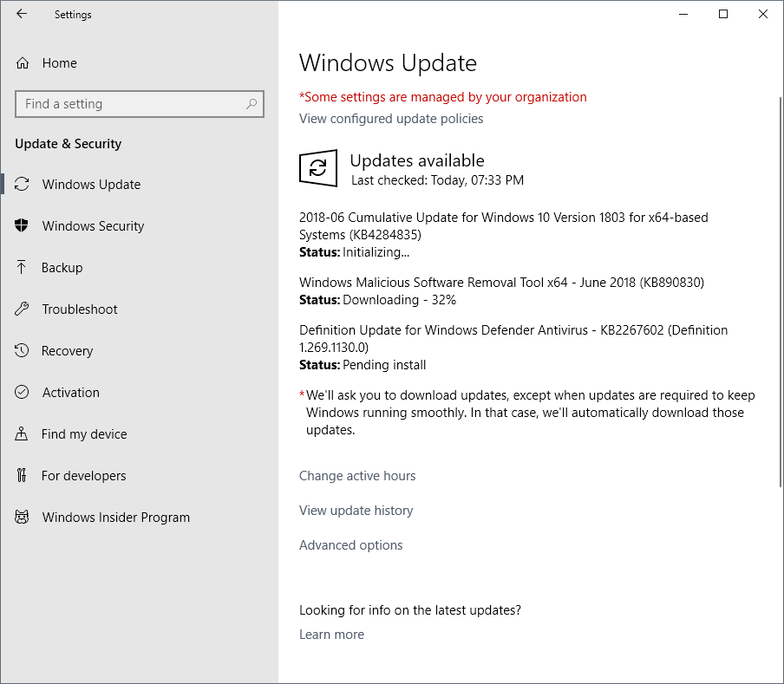This screenshot has width=784, height=684.
Task: Open View update history link
Action: [356, 510]
